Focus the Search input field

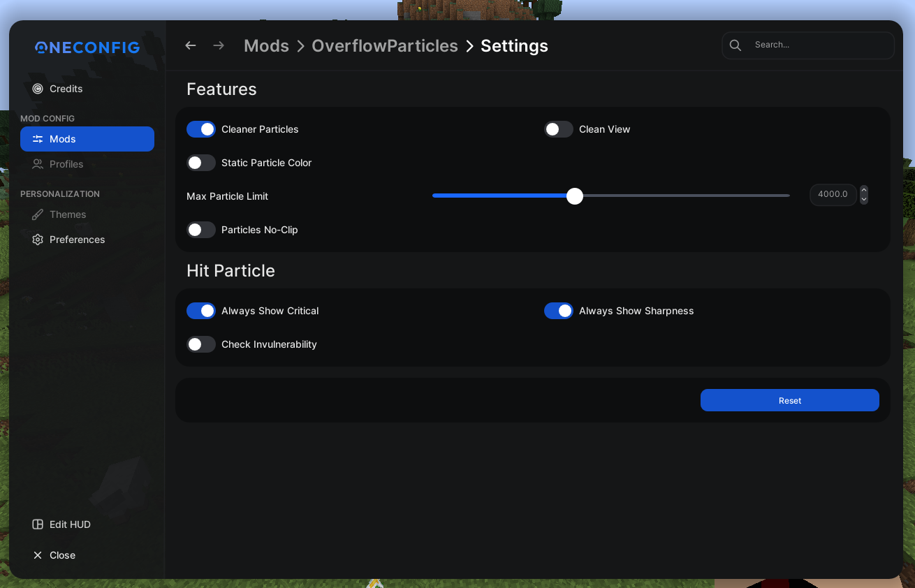click(808, 45)
